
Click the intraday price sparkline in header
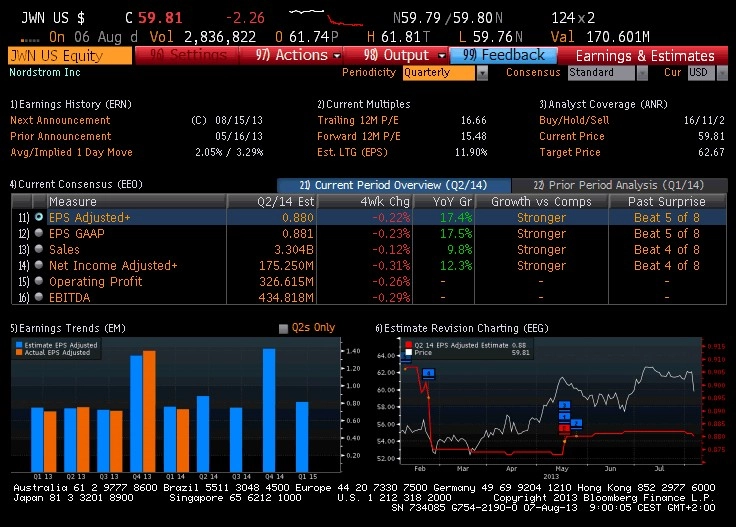click(326, 17)
